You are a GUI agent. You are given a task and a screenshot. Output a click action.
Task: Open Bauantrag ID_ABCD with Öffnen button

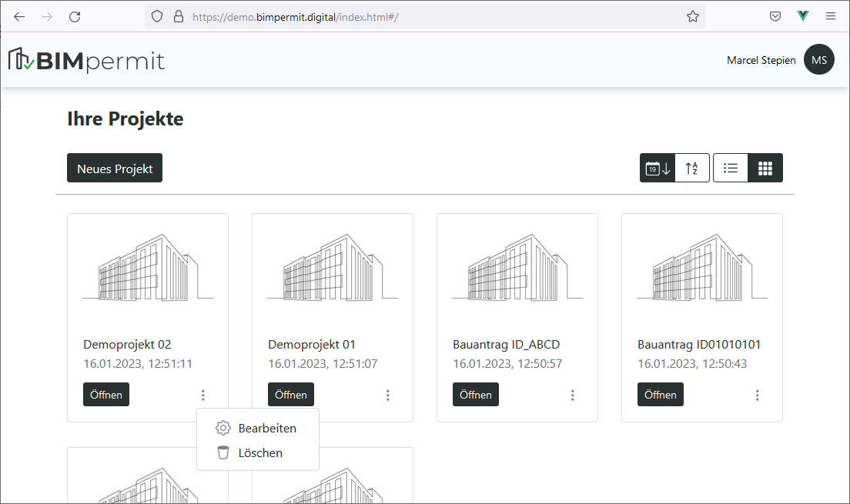(476, 395)
